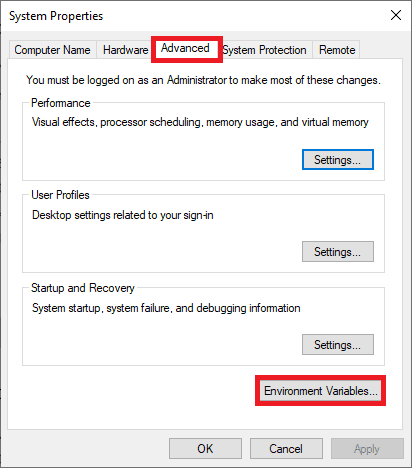Click the 'Desktop settings related to your sign-in' text
412x468 pixels.
[123, 215]
